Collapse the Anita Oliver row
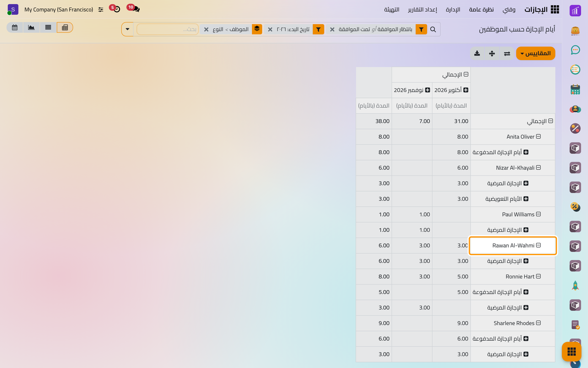This screenshot has height=368, width=588. 538,136
